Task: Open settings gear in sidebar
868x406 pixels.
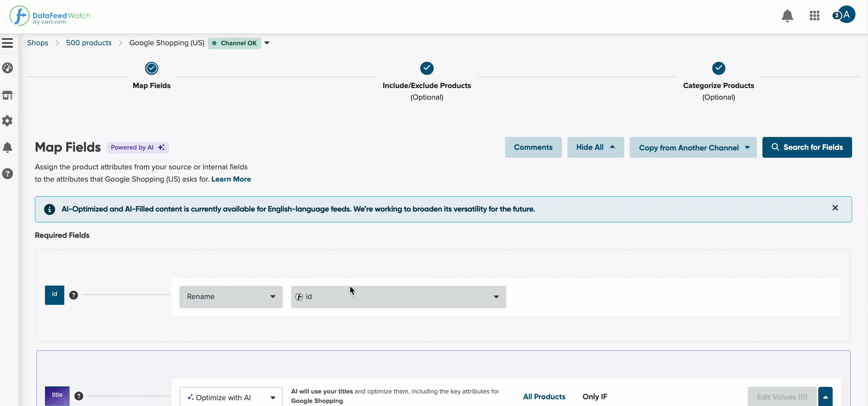Action: tap(7, 121)
